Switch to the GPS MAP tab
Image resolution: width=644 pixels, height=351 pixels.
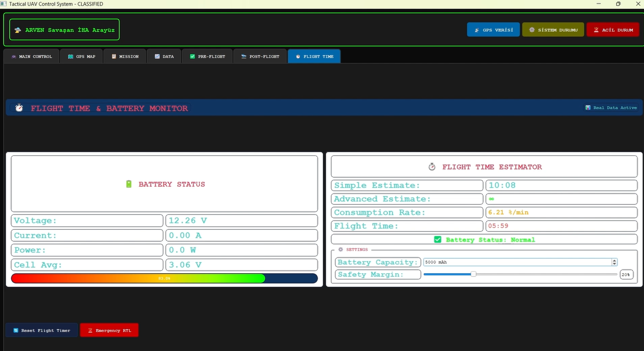[x=81, y=56]
